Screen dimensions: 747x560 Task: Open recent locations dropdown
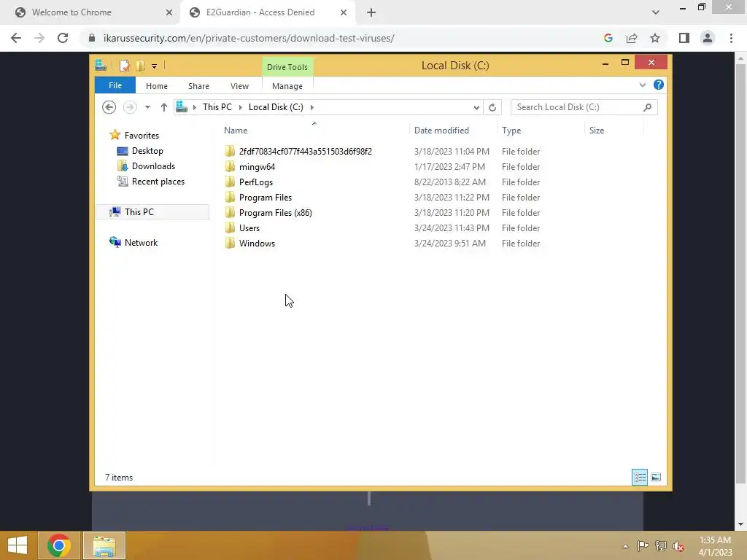(147, 107)
